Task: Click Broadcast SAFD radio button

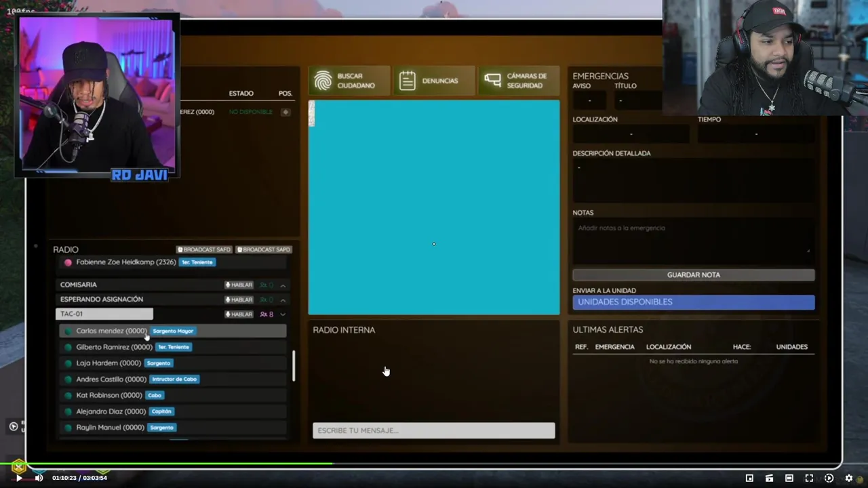Action: pos(204,249)
